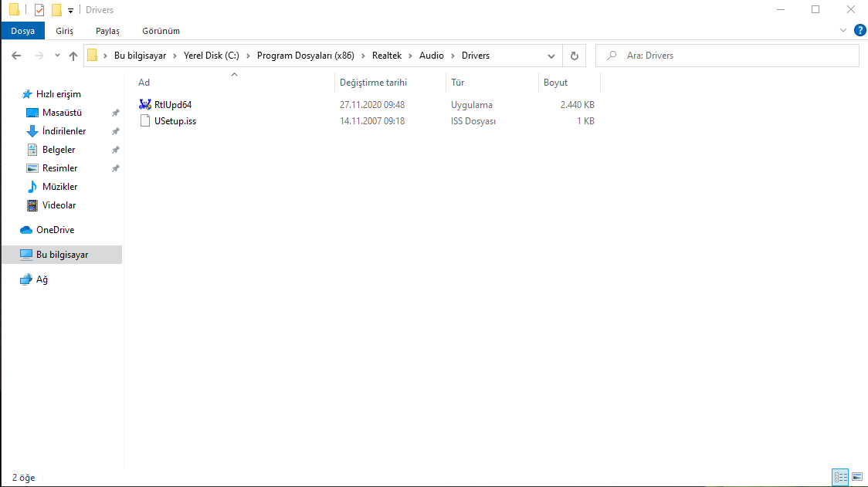Click the 2 öğe status bar text

(24, 478)
